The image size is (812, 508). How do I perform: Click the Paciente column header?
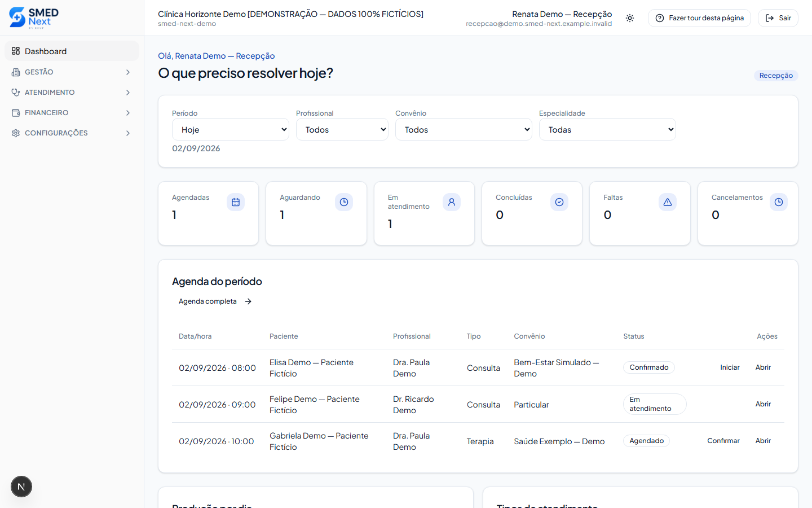pos(284,336)
